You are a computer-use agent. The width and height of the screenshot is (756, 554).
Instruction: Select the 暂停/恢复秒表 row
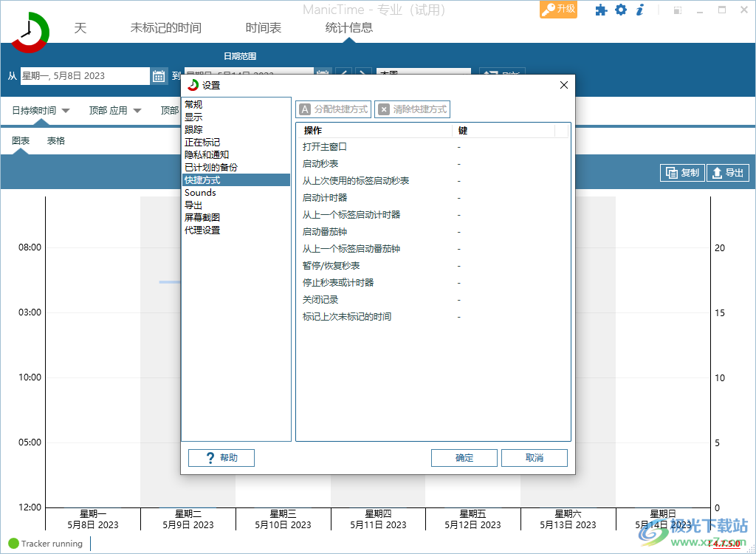433,265
